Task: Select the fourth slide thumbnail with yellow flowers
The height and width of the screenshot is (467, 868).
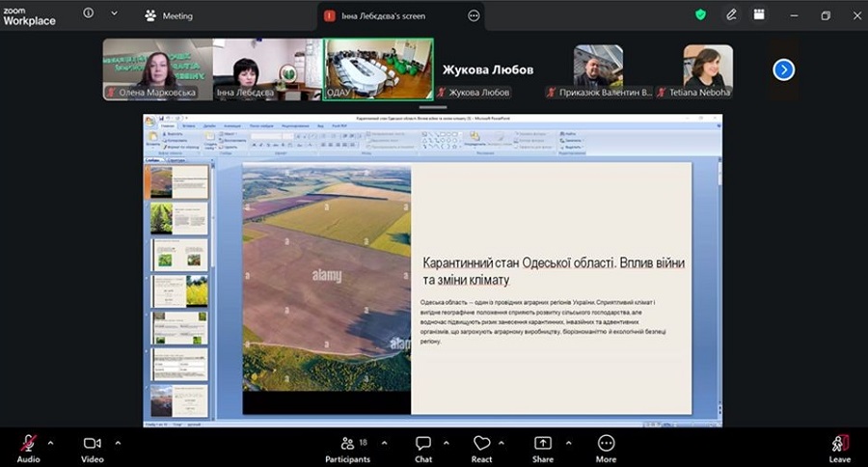Action: tap(178, 291)
